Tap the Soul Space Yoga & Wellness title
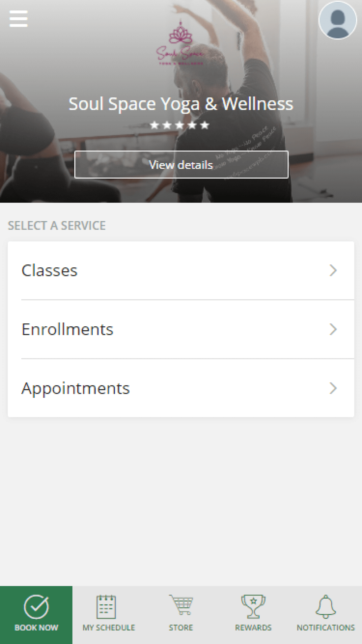 (181, 104)
